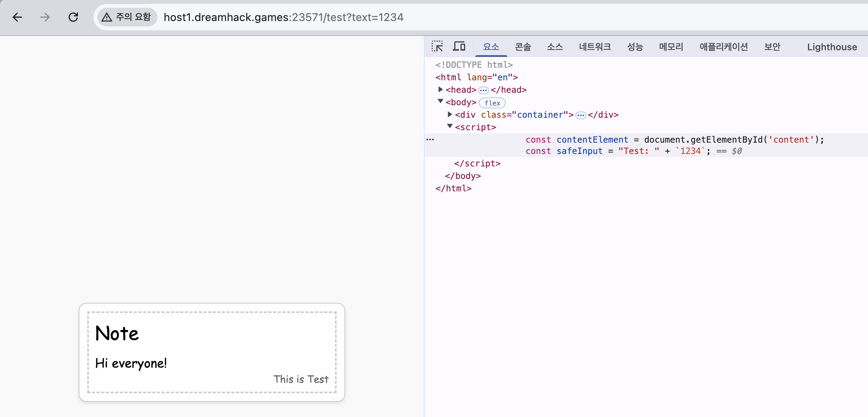The height and width of the screenshot is (417, 868).
Task: Select the html lang="en" node
Action: click(x=476, y=77)
